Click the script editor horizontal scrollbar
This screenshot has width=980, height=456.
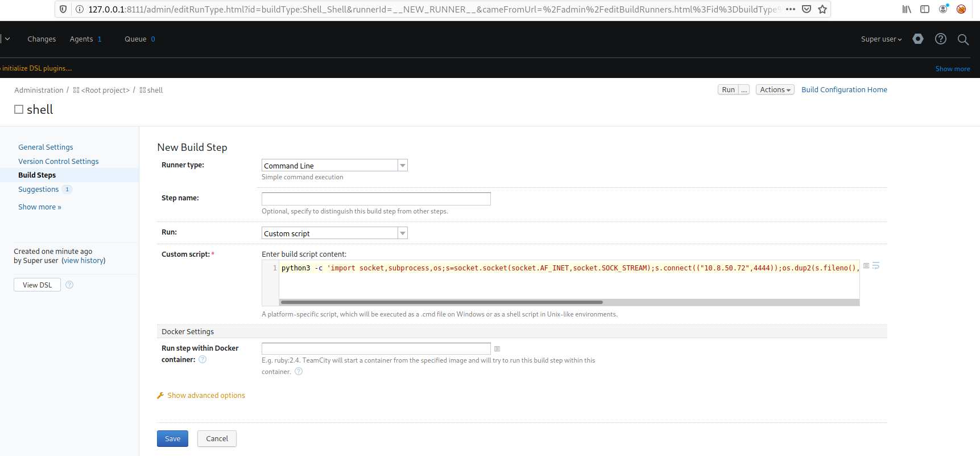point(441,302)
